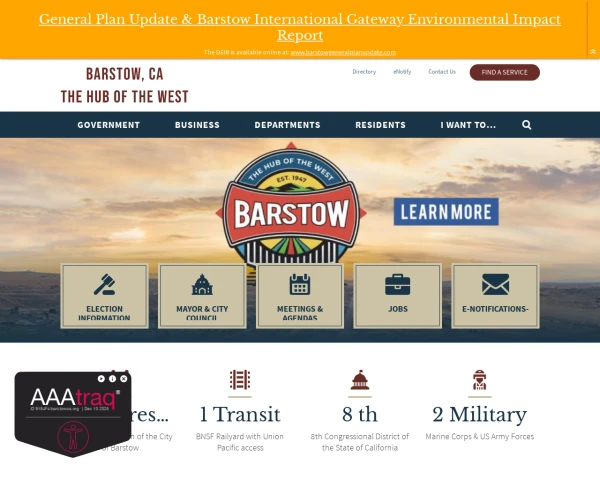600x480 pixels.
Task: Click the accessibility person icon on AAAtraq badge
Action: point(73,436)
